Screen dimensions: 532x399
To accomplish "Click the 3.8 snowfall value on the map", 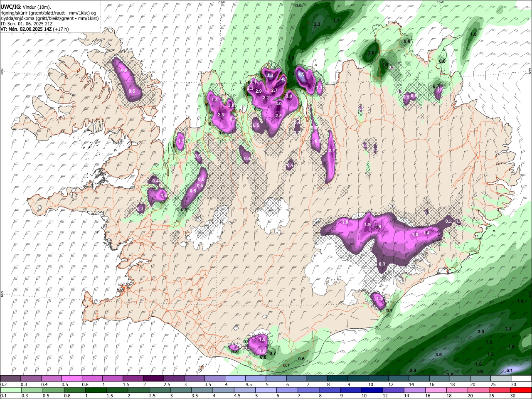I will [x=270, y=75].
